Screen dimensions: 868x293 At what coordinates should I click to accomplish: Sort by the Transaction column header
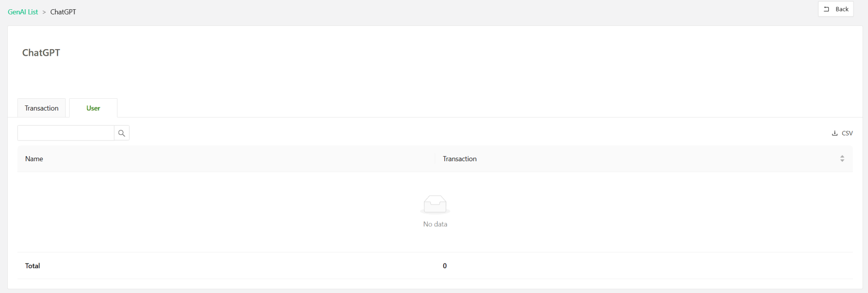(459, 159)
